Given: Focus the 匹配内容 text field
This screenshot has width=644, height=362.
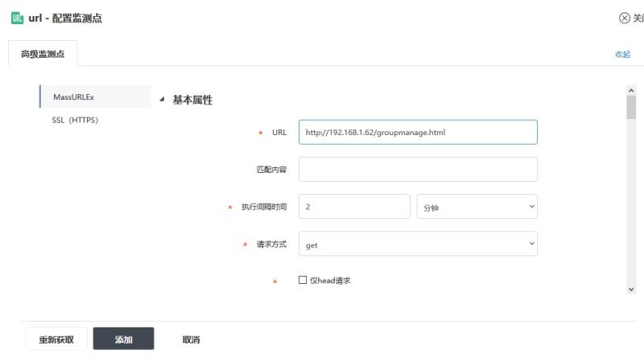Looking at the screenshot, I should point(417,169).
